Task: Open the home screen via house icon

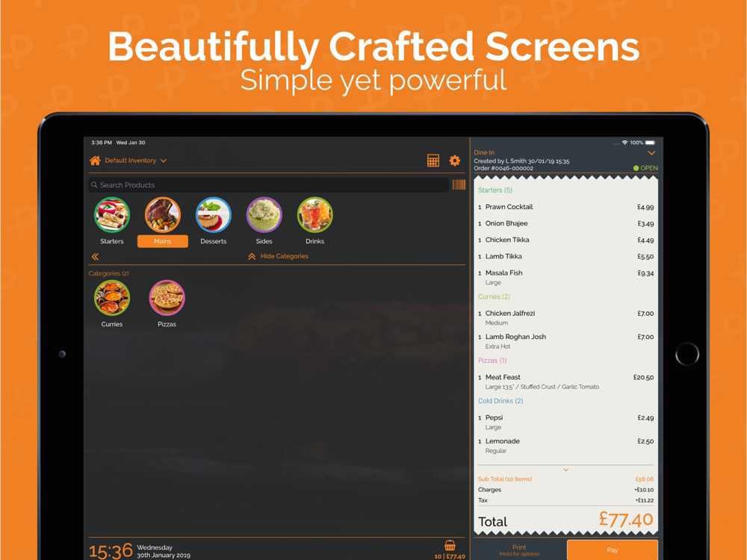Action: (x=95, y=161)
